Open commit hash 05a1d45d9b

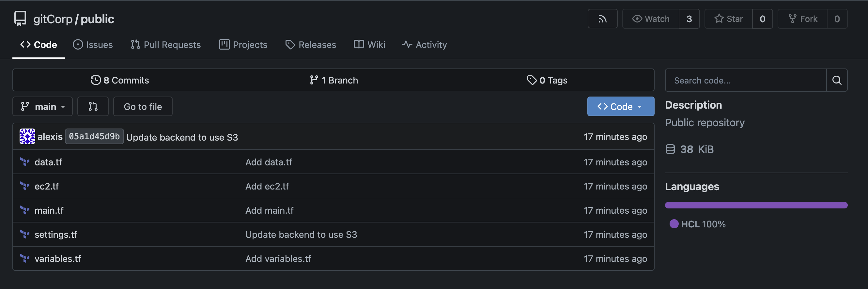click(x=94, y=136)
